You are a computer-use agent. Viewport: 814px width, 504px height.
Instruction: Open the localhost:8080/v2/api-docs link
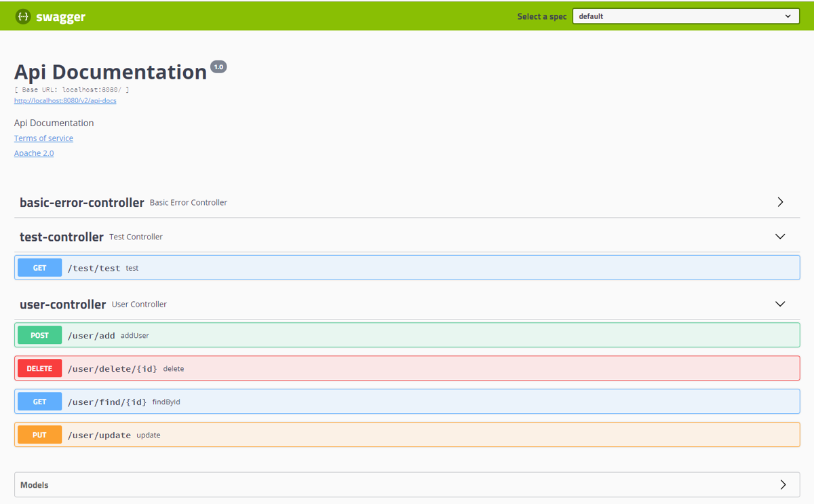coord(65,100)
